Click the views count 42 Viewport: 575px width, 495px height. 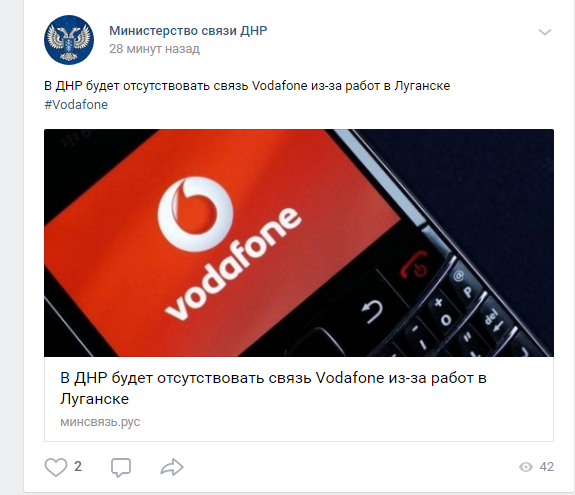coord(546,467)
